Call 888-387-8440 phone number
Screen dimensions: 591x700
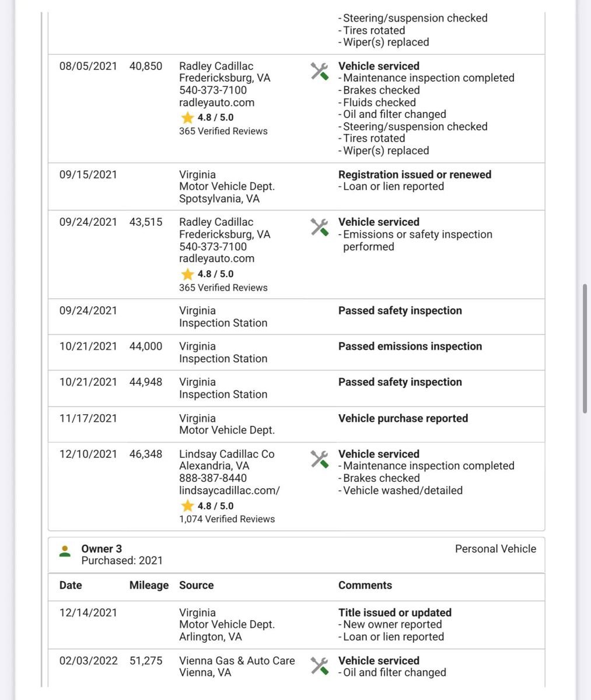[213, 478]
